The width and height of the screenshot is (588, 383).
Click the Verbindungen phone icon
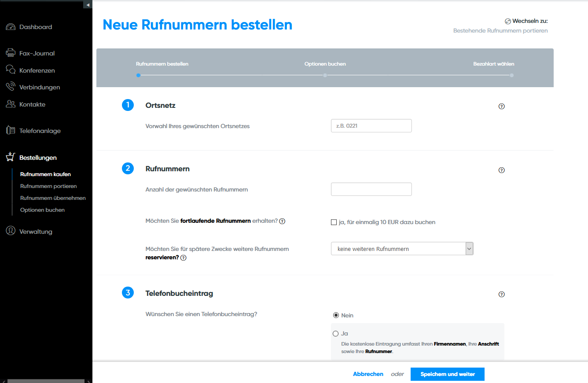point(11,87)
